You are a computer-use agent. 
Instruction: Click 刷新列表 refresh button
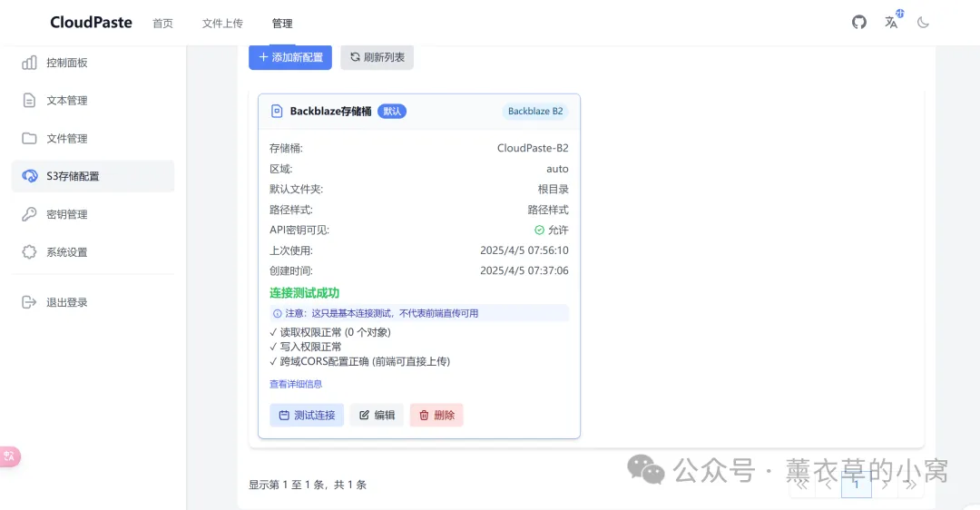click(377, 57)
